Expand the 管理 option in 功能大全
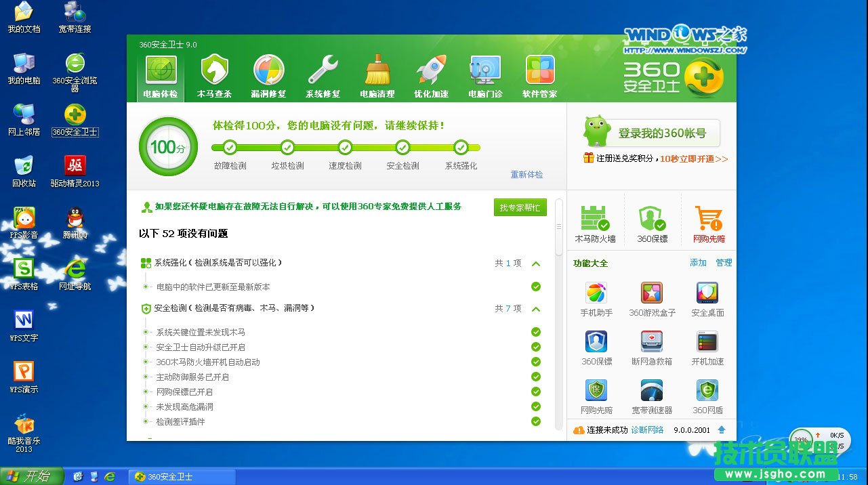868x485 pixels. [x=724, y=263]
